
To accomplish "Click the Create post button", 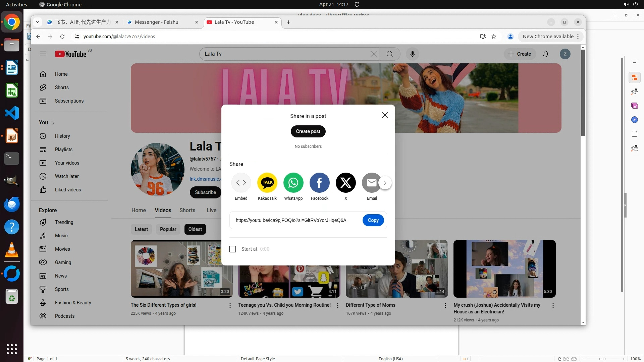I will point(308,131).
